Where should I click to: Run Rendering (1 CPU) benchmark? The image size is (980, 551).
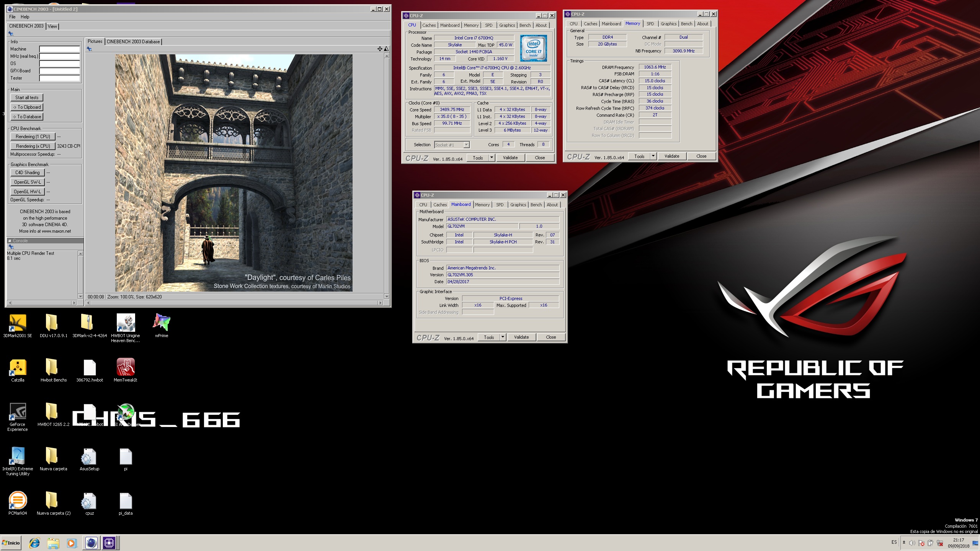(x=33, y=137)
